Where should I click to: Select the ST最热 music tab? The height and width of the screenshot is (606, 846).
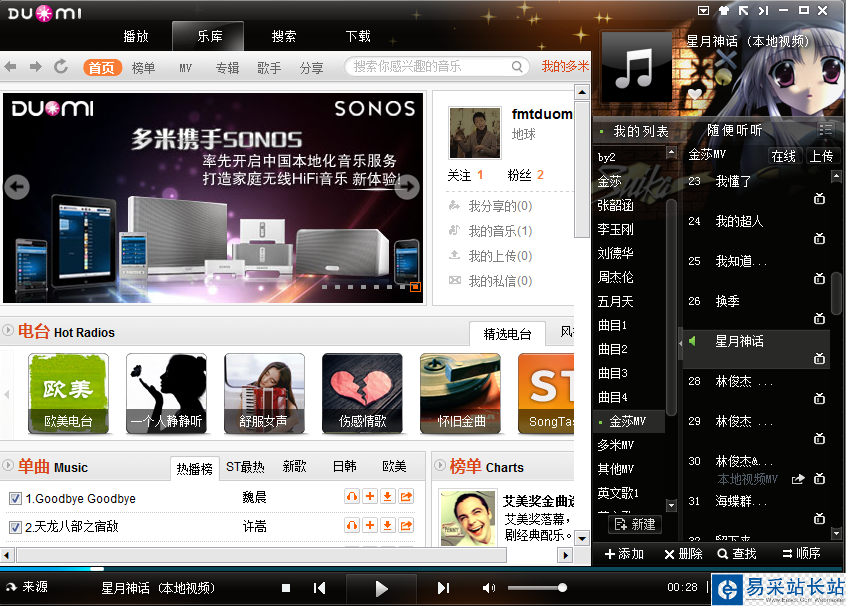[245, 467]
